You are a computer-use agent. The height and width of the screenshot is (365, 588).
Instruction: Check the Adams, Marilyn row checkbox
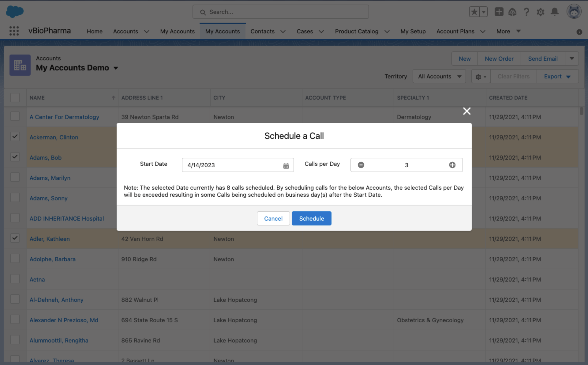tap(15, 177)
